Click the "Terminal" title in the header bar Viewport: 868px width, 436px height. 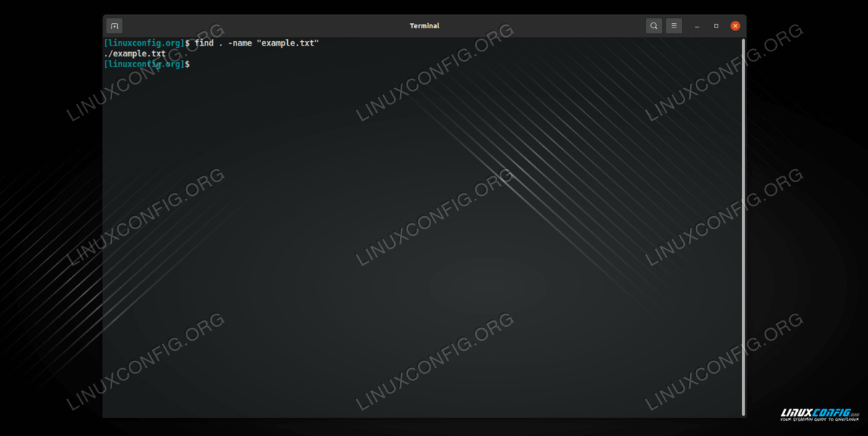(x=424, y=26)
